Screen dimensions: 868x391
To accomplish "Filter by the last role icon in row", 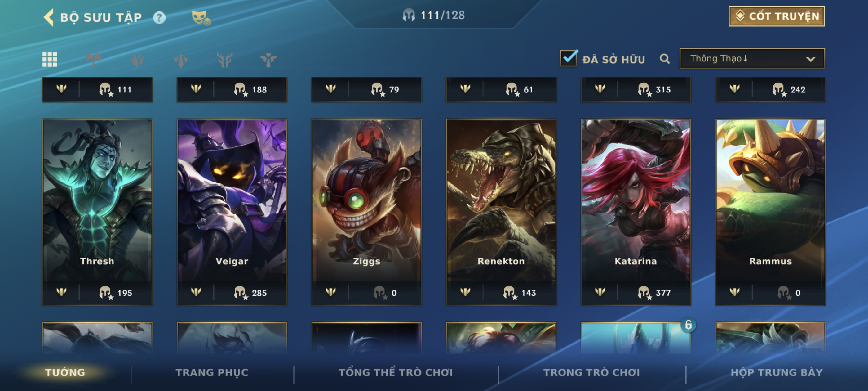I will 268,60.
